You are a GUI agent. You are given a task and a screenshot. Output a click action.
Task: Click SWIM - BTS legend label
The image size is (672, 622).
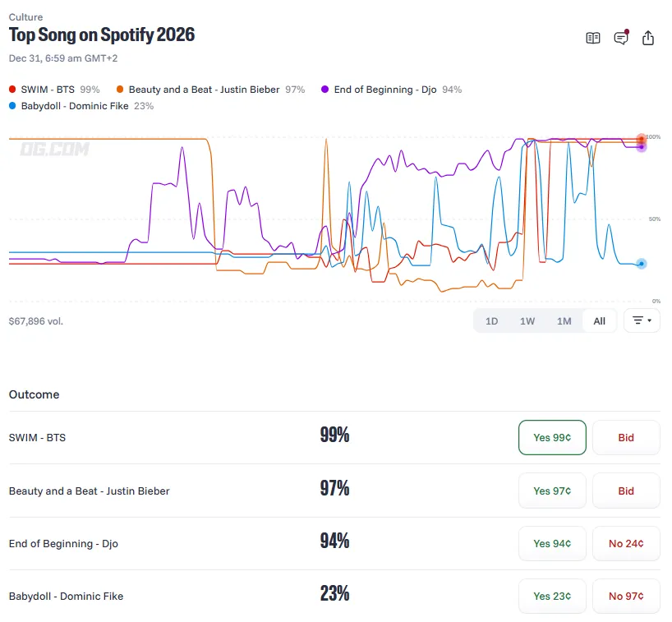pos(48,90)
